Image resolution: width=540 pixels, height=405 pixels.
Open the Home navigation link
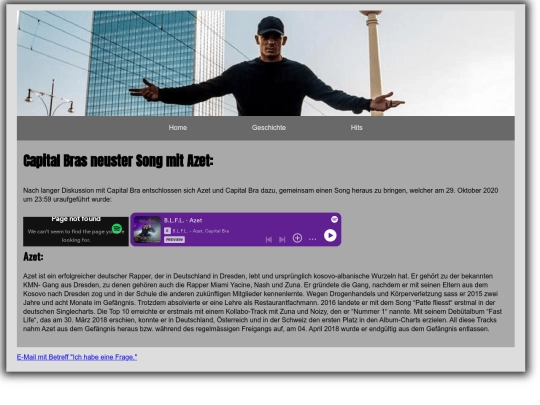pyautogui.click(x=178, y=128)
